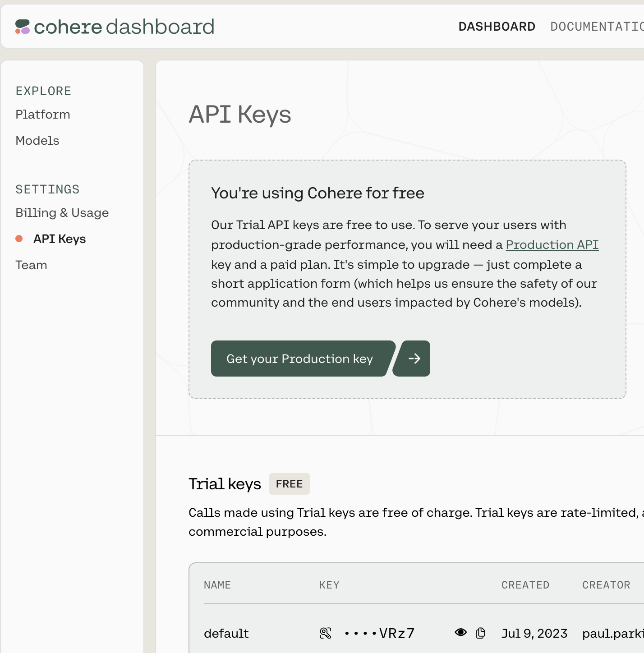644x653 pixels.
Task: Go to Billing & Usage settings
Action: point(62,212)
